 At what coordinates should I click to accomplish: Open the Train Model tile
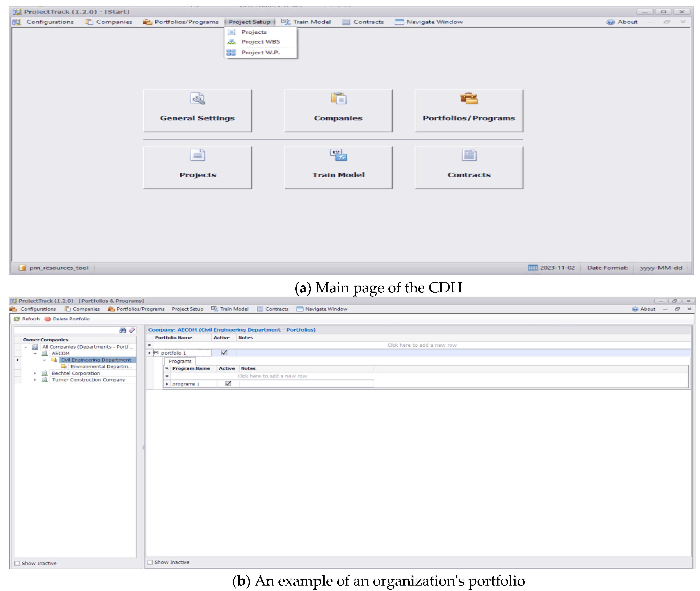pos(338,167)
